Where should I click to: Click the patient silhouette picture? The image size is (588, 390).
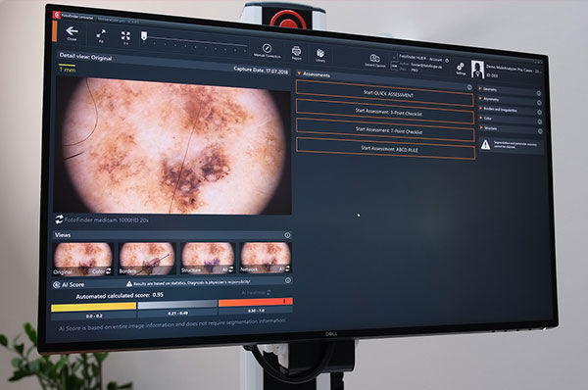click(477, 69)
